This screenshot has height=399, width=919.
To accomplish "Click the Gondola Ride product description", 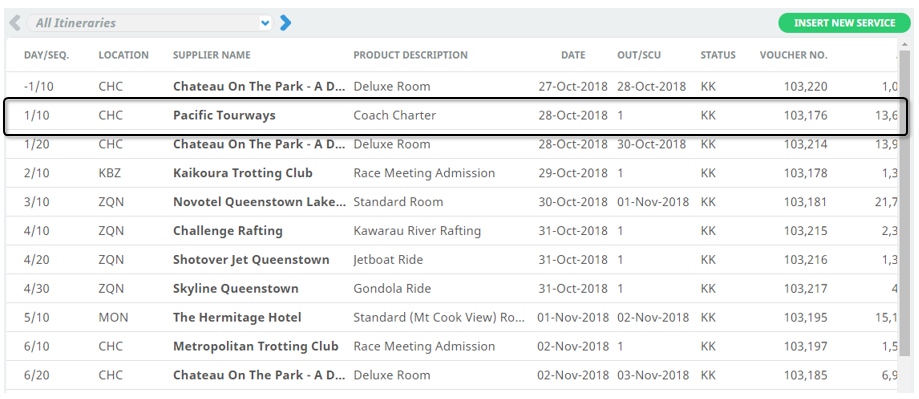I will point(392,289).
